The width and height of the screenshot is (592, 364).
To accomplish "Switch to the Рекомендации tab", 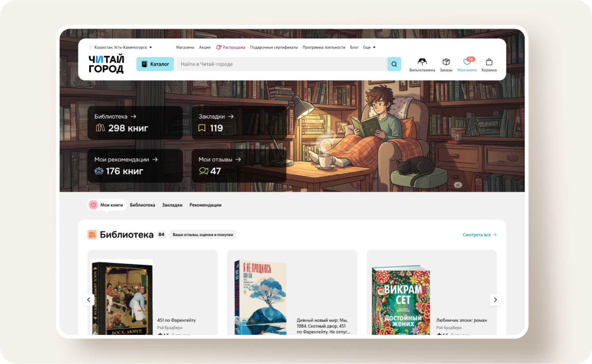I will 205,205.
